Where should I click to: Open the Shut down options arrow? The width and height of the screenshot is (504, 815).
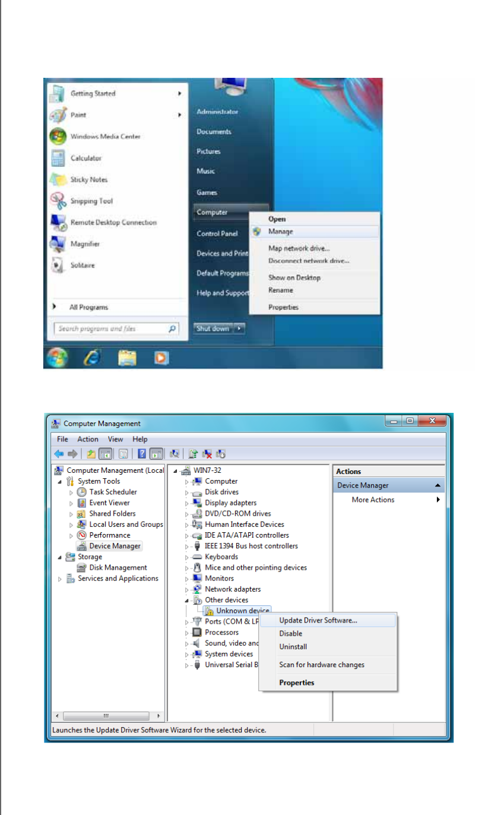pyautogui.click(x=239, y=328)
